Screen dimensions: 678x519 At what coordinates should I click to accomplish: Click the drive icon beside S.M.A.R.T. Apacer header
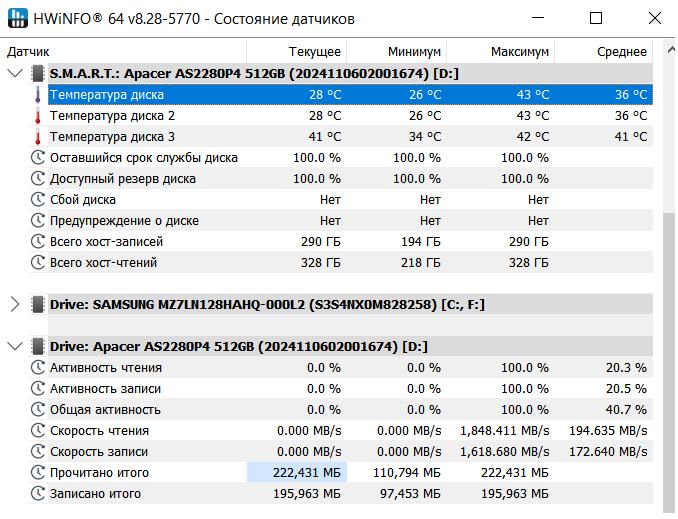coord(38,74)
